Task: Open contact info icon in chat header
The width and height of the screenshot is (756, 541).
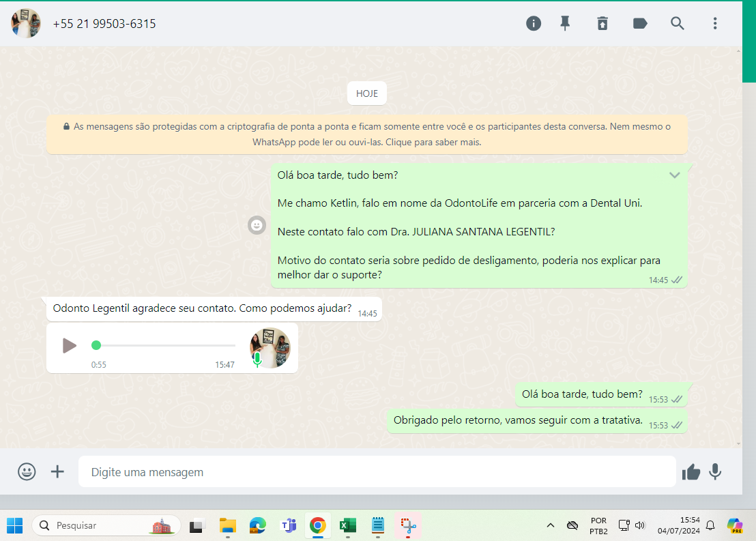Action: coord(534,24)
